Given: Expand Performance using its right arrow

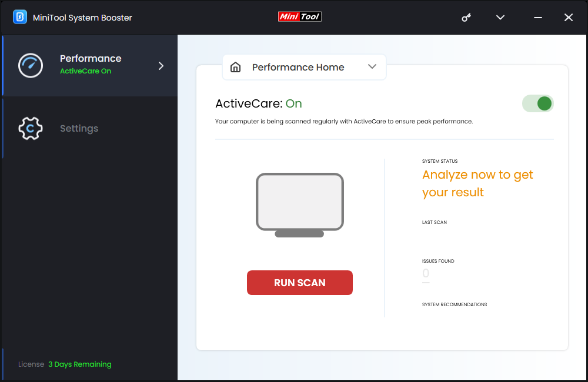Looking at the screenshot, I should [x=161, y=66].
